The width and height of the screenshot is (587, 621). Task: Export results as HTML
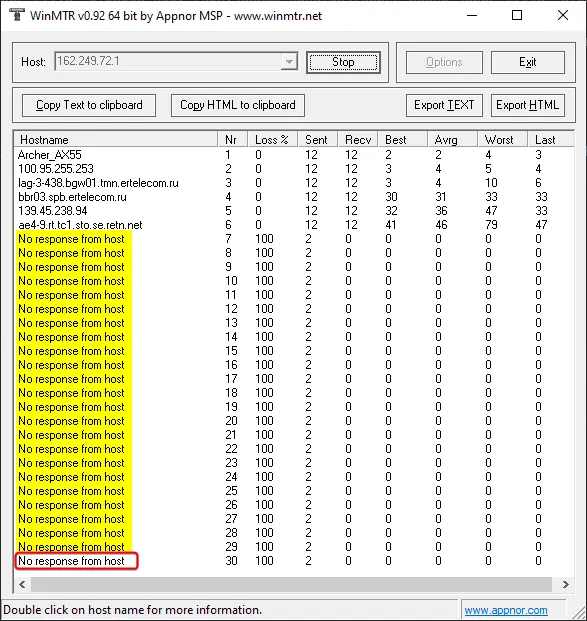click(x=528, y=105)
